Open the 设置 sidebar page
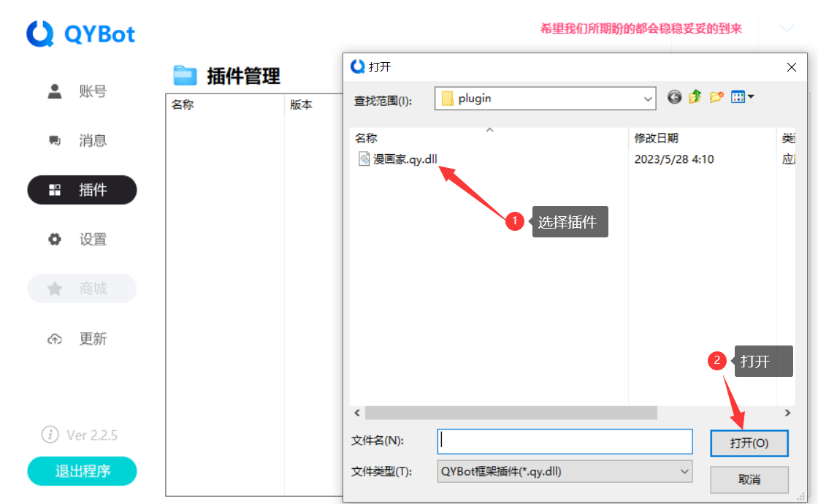The image size is (818, 504). pyautogui.click(x=82, y=240)
